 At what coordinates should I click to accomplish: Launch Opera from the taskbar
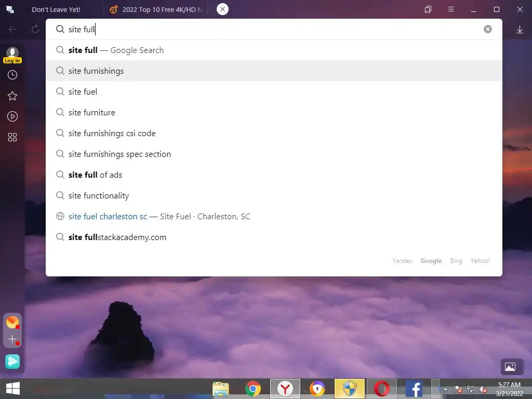[382, 389]
